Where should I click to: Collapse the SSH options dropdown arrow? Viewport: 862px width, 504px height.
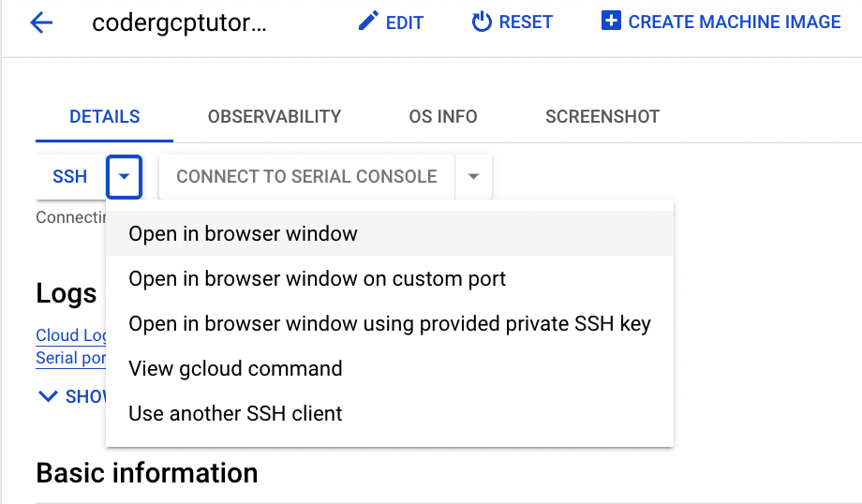[125, 176]
